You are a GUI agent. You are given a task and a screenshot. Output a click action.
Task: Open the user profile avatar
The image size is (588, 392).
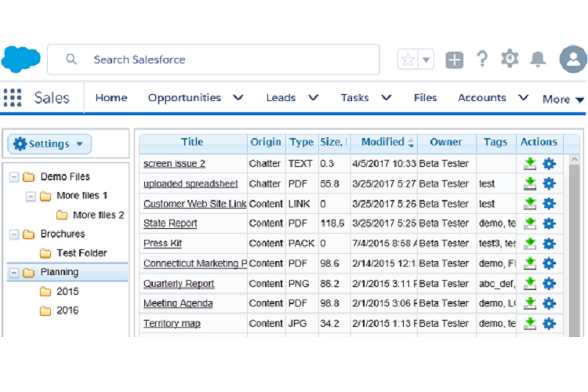pyautogui.click(x=573, y=59)
